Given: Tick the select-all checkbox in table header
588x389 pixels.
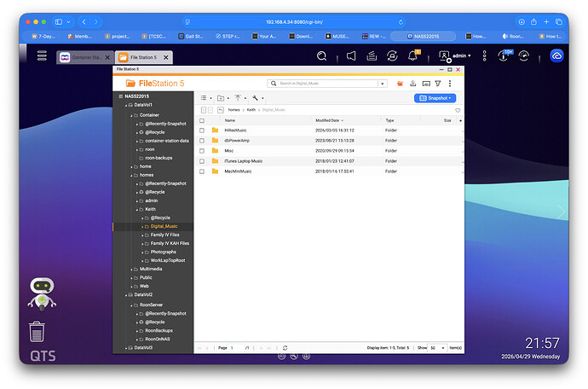Looking at the screenshot, I should click(x=202, y=120).
